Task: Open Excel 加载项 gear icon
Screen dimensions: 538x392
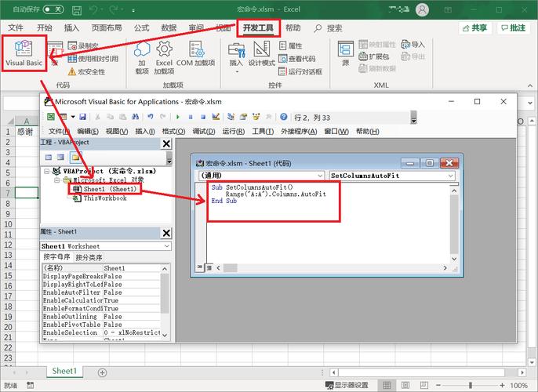Action: pos(164,49)
